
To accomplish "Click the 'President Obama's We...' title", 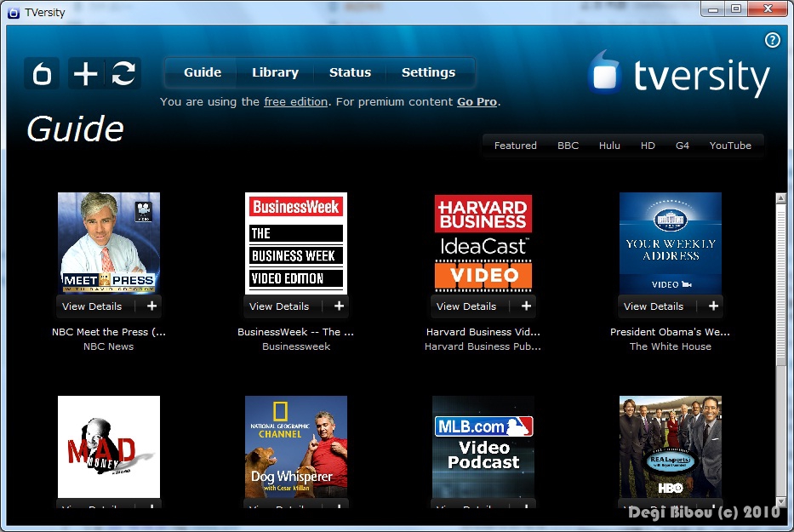I will tap(670, 332).
